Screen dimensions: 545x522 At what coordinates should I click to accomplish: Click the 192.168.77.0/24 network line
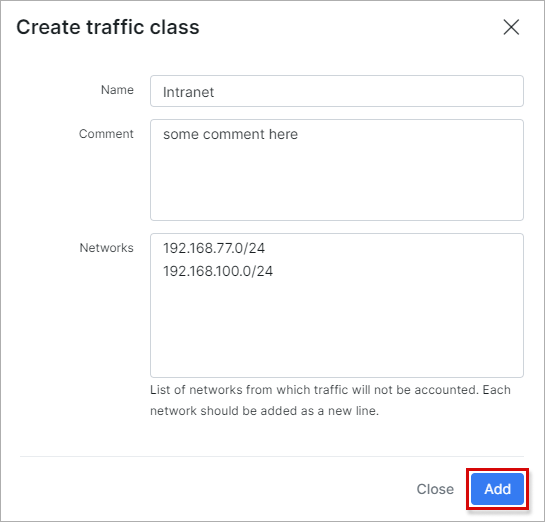click(x=214, y=248)
